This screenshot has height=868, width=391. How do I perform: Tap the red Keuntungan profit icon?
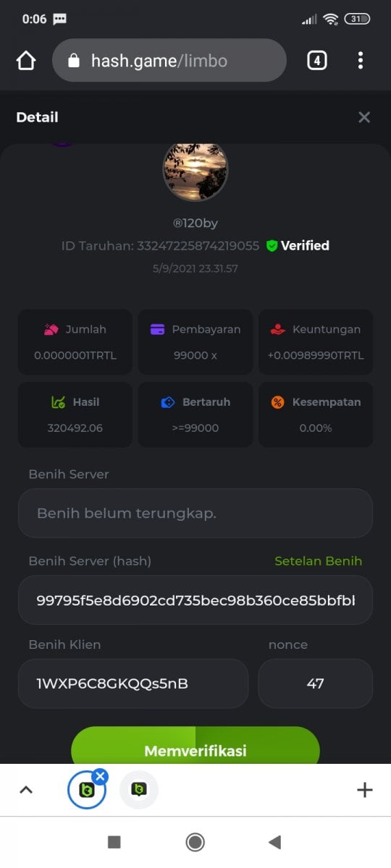(277, 330)
